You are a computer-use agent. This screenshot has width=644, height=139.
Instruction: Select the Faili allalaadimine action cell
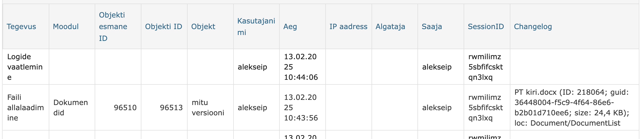coord(26,108)
